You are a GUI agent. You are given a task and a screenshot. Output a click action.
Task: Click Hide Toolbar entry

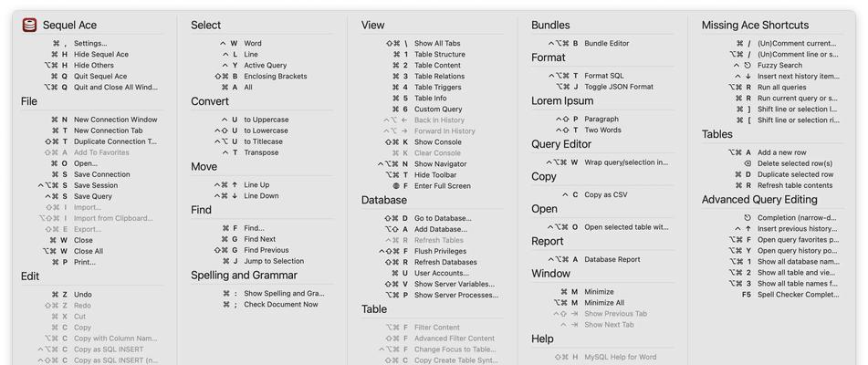pos(435,175)
